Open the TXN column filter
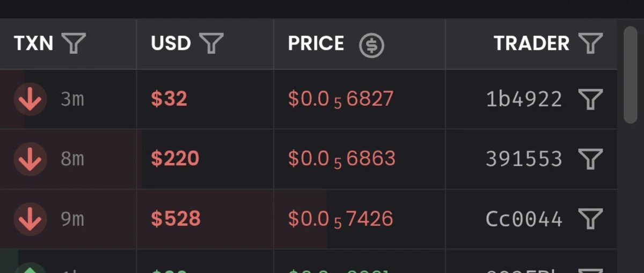 pyautogui.click(x=74, y=44)
